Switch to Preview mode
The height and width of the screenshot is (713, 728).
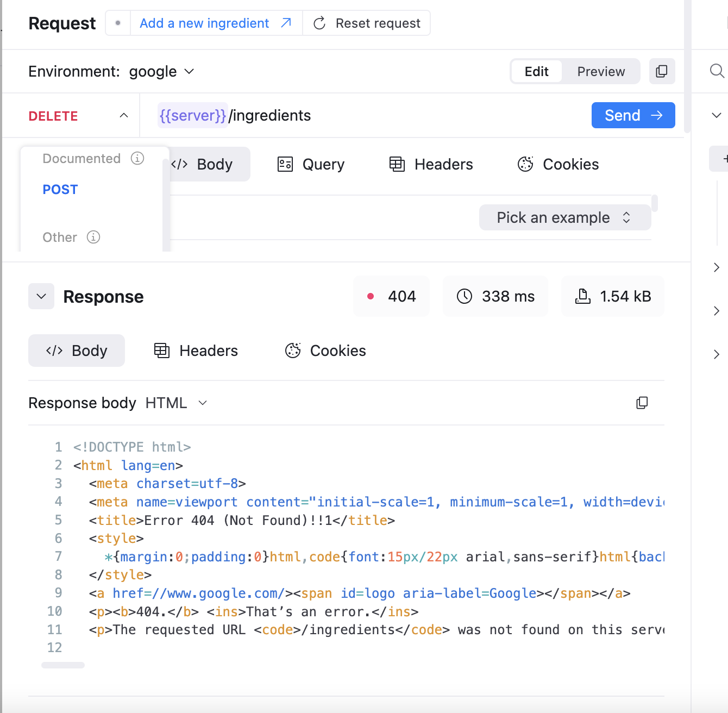pos(600,72)
